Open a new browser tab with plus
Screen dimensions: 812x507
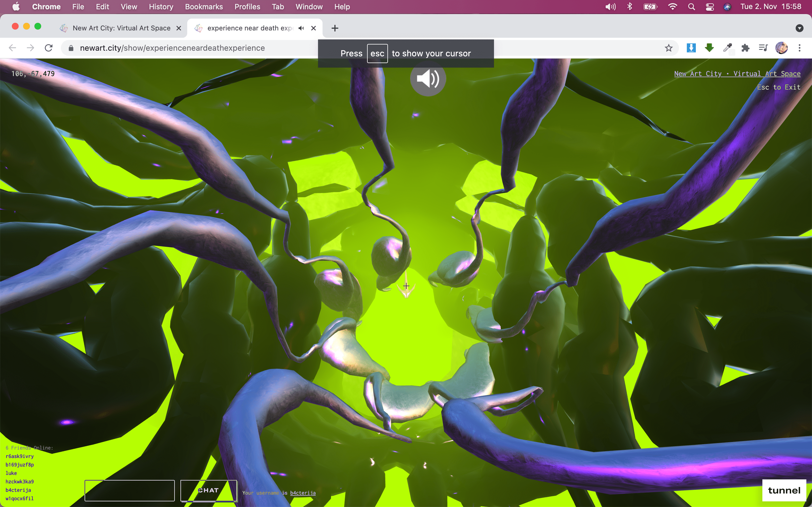pos(335,28)
